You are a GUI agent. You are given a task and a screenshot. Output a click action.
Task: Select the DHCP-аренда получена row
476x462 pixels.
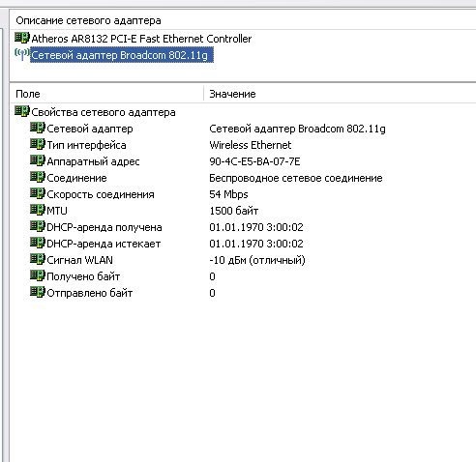243,227
